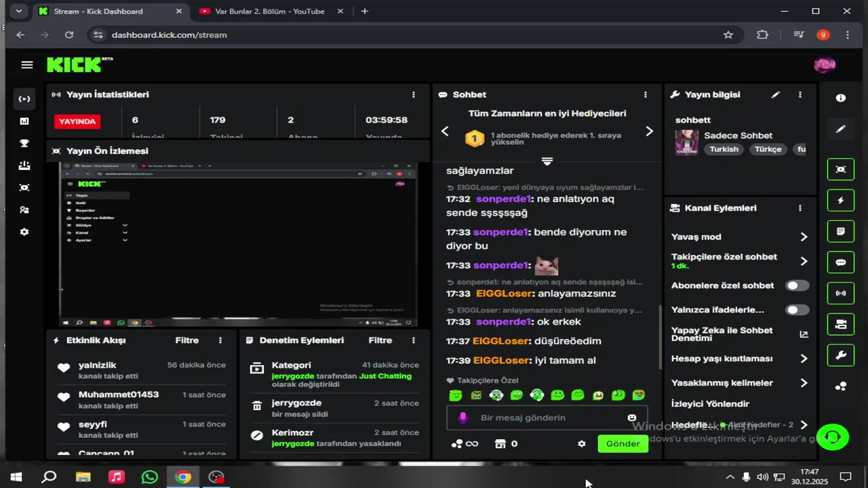This screenshot has width=868, height=488.
Task: Open the Revenue chart icon in the left sidebar
Action: click(24, 121)
